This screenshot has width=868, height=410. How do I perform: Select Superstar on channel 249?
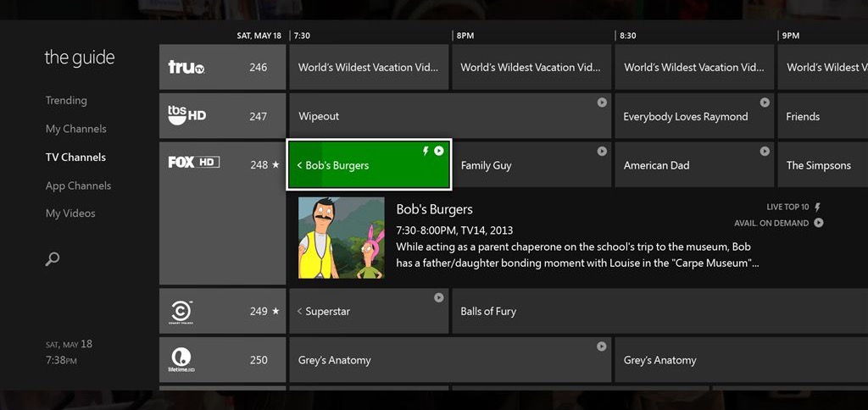click(x=369, y=311)
